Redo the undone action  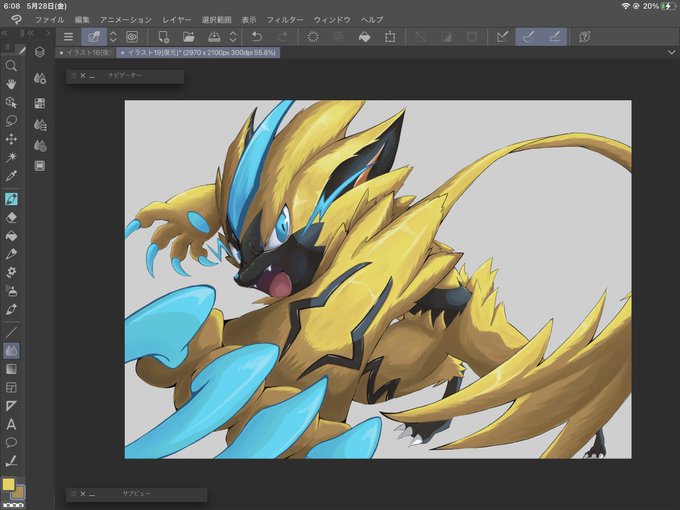[282, 37]
